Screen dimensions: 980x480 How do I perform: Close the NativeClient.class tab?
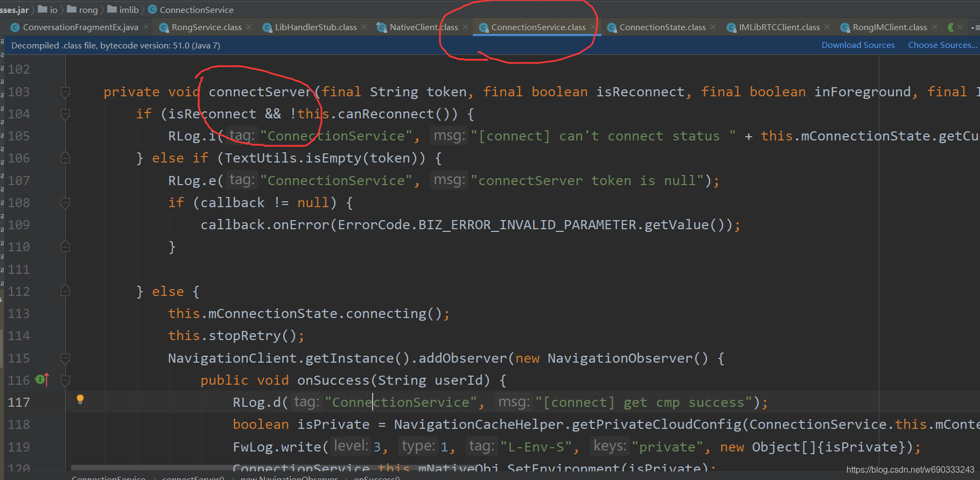click(x=465, y=27)
